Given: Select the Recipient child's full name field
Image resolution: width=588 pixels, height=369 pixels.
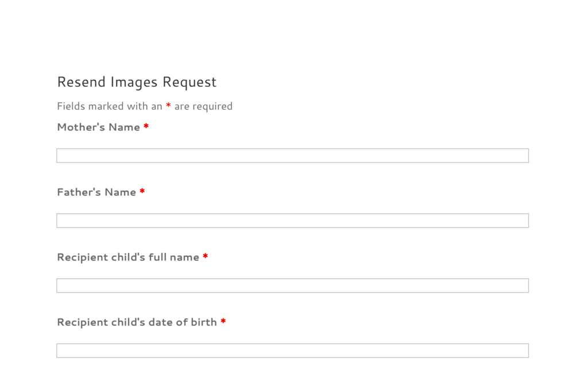Looking at the screenshot, I should [292, 286].
